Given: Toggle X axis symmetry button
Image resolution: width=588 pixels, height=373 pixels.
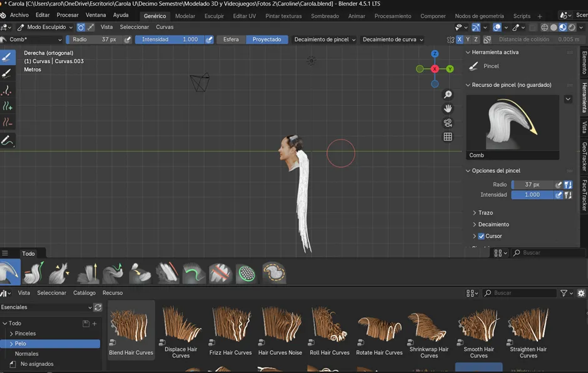Looking at the screenshot, I should [460, 39].
